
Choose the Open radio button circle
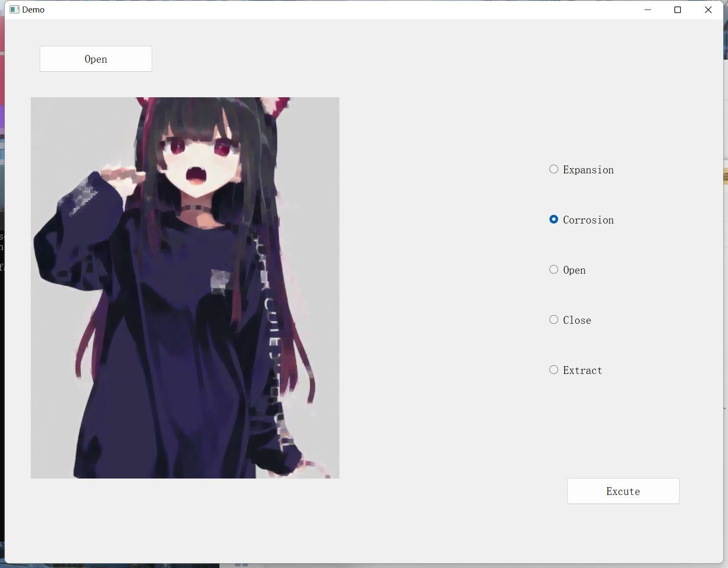[554, 269]
